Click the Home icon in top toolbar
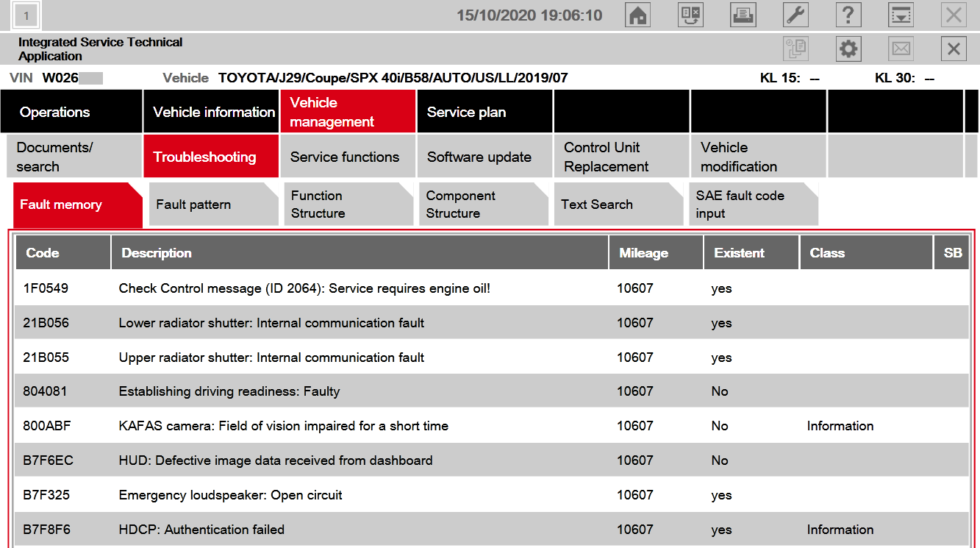The image size is (980, 548). (x=637, y=15)
